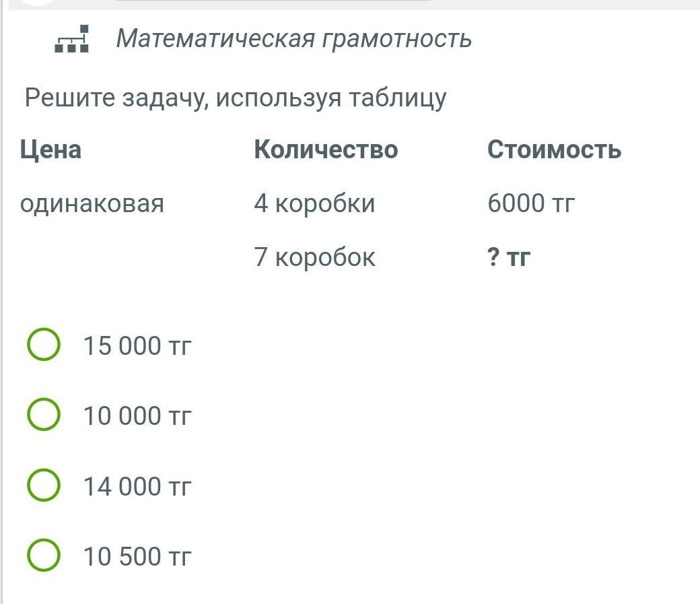Click the Цена column header

[x=50, y=149]
